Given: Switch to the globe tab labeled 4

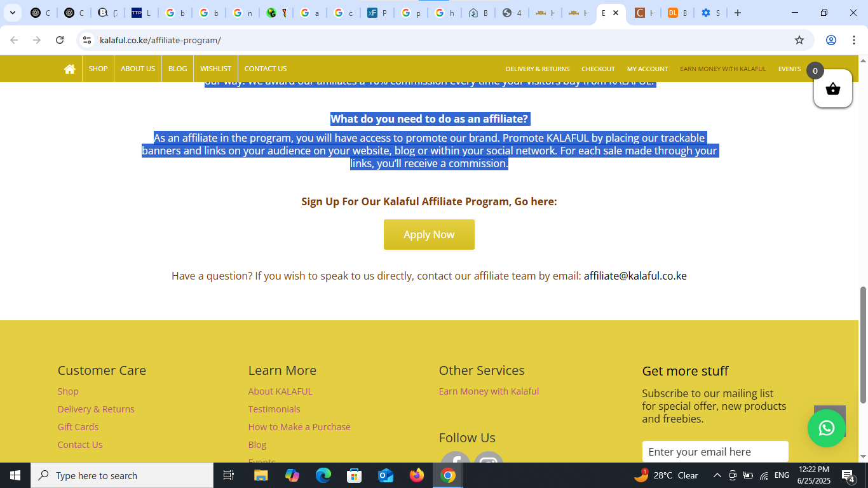Looking at the screenshot, I should 512,13.
